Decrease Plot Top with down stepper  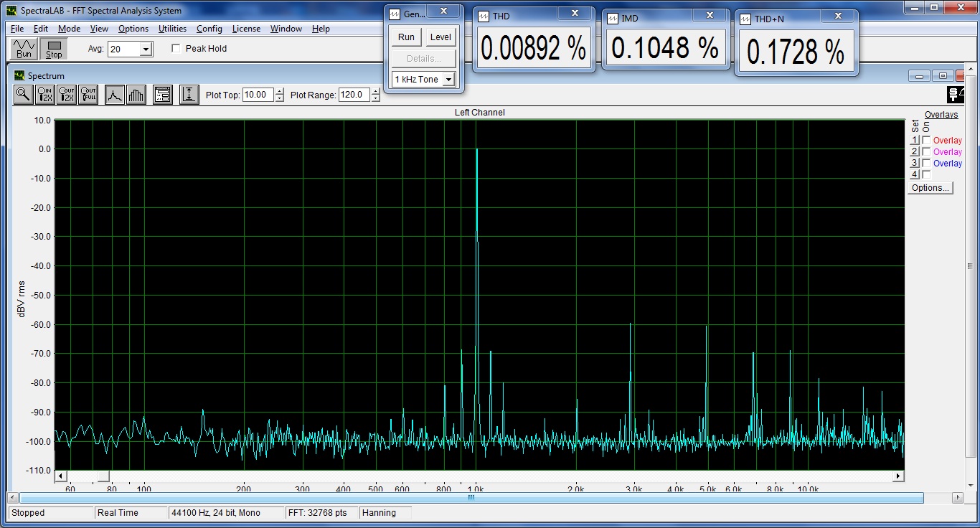click(x=280, y=98)
